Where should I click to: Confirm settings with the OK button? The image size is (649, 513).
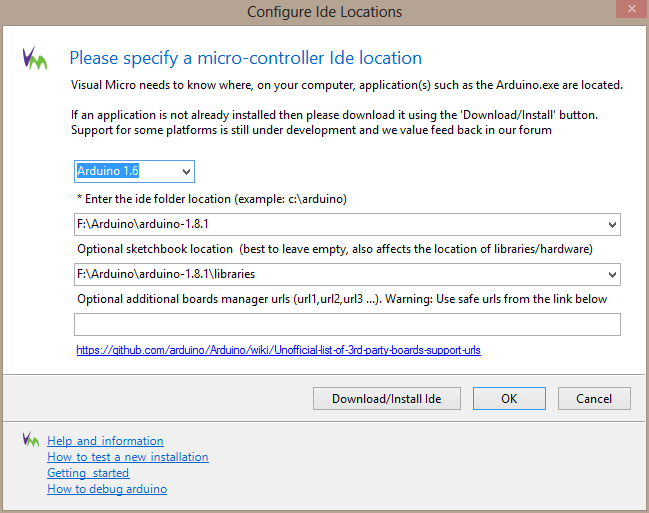tap(509, 398)
